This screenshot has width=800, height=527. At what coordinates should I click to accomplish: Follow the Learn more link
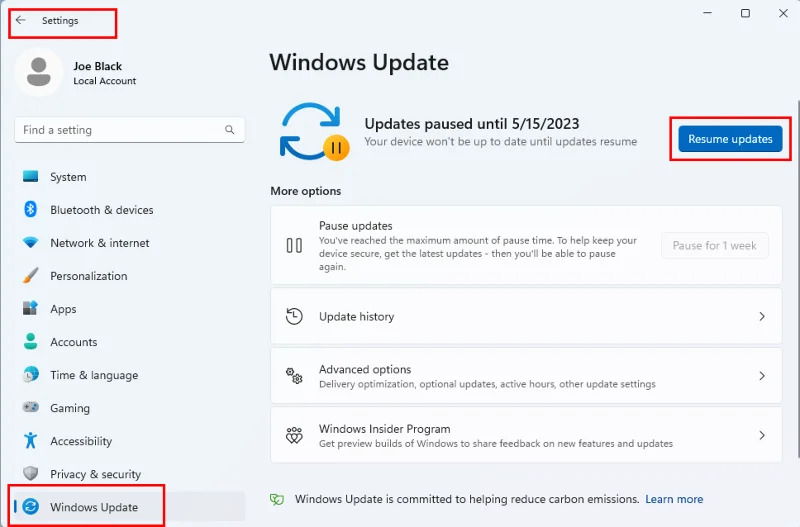(x=674, y=499)
